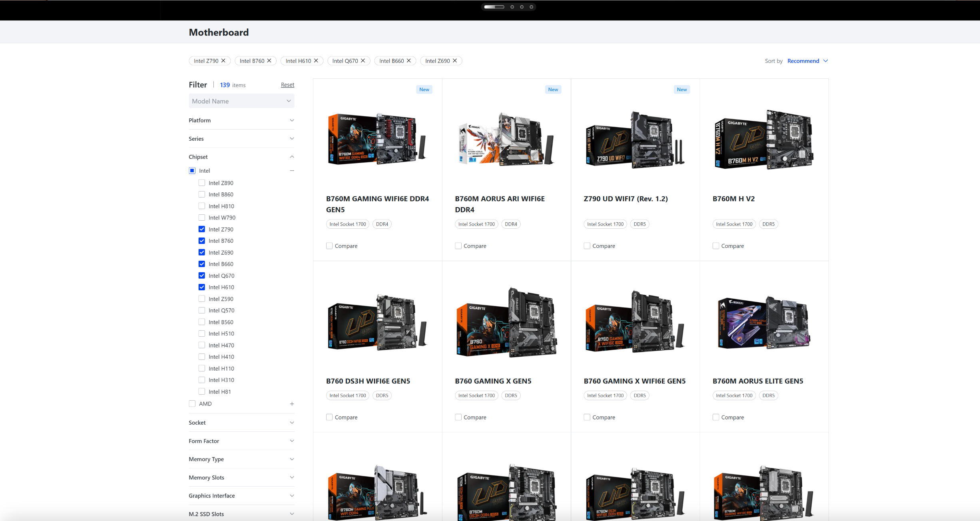This screenshot has width=980, height=521.
Task: Expand the Graphics Interface filter
Action: pyautogui.click(x=241, y=496)
